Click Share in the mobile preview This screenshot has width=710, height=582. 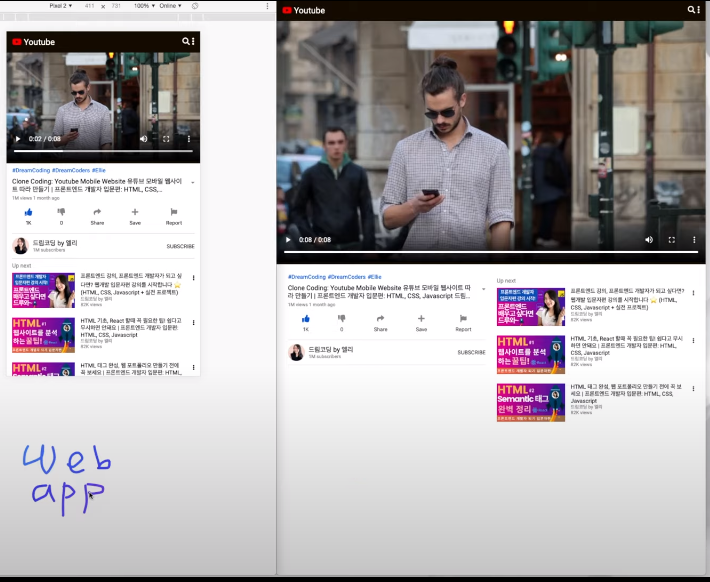(97, 216)
